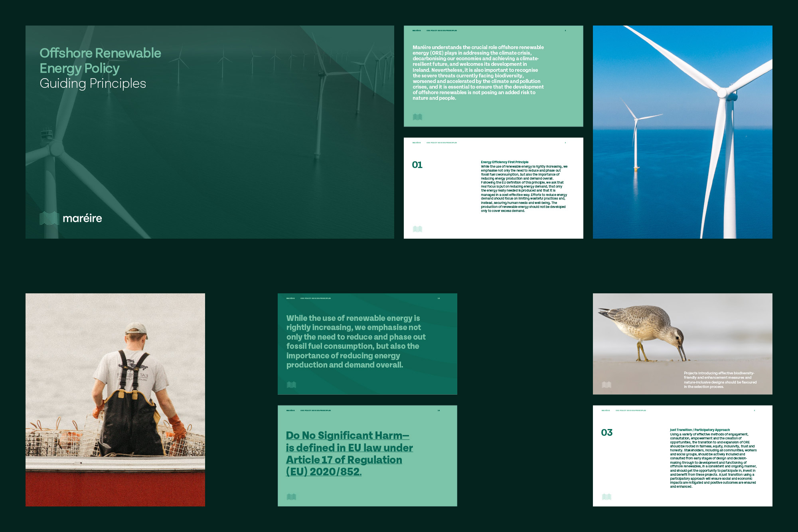Viewport: 798px width, 532px height.
Task: Click wave icon on dark green quote slide
Action: (291, 385)
